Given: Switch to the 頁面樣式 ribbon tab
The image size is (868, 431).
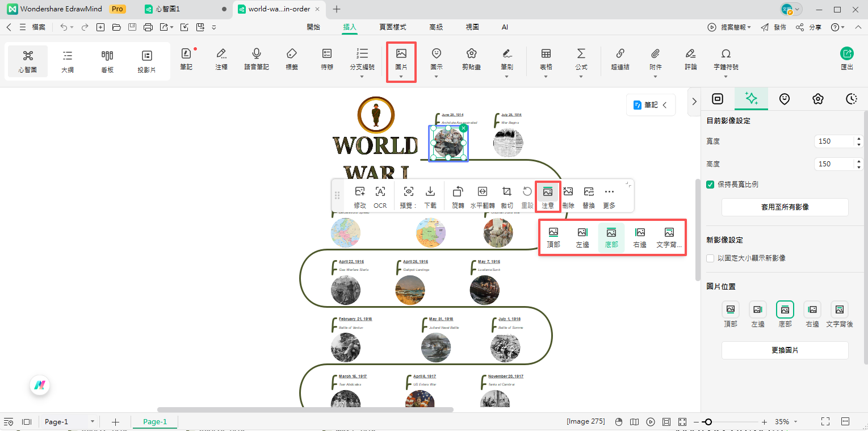Looking at the screenshot, I should click(x=393, y=27).
